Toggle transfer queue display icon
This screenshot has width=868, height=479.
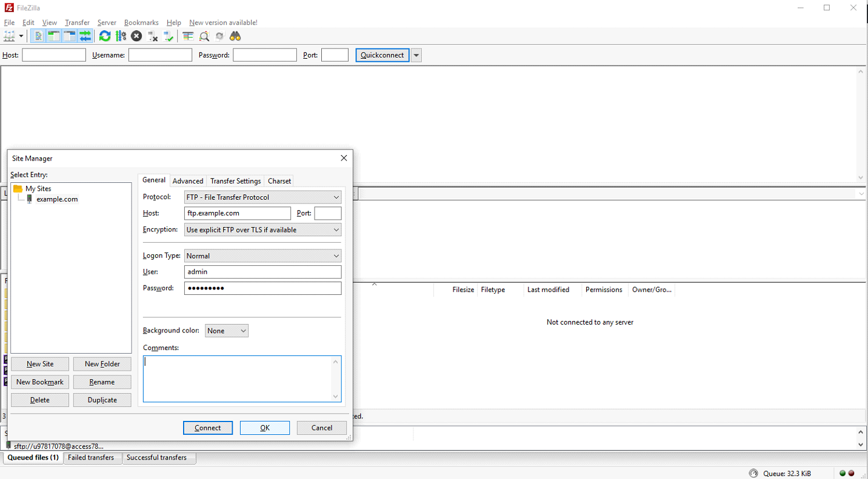coord(85,36)
